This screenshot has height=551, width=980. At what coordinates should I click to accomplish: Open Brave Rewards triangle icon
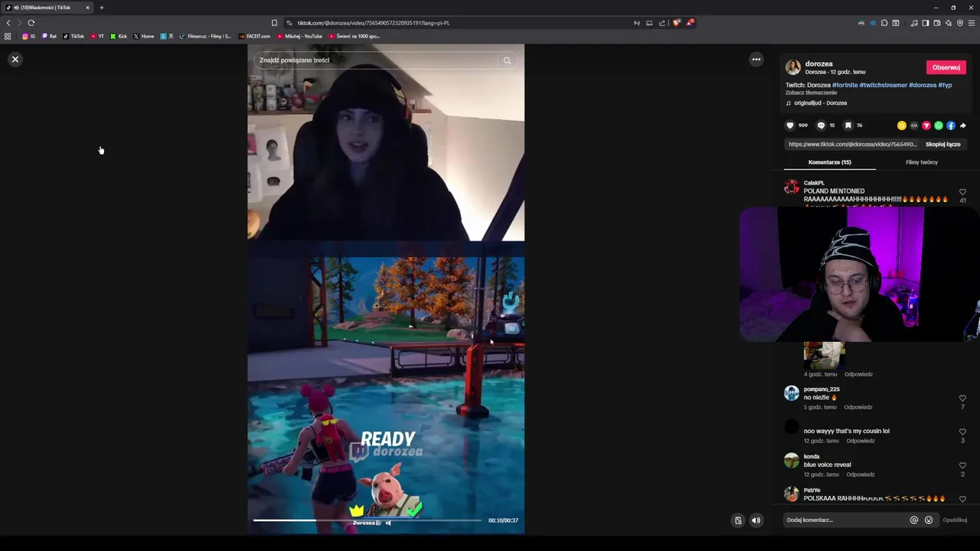(x=690, y=23)
